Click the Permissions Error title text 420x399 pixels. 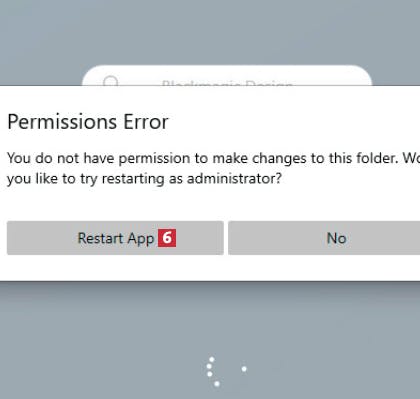88,122
